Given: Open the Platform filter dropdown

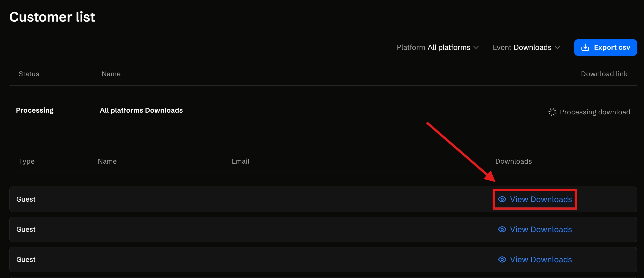Looking at the screenshot, I should coord(437,48).
